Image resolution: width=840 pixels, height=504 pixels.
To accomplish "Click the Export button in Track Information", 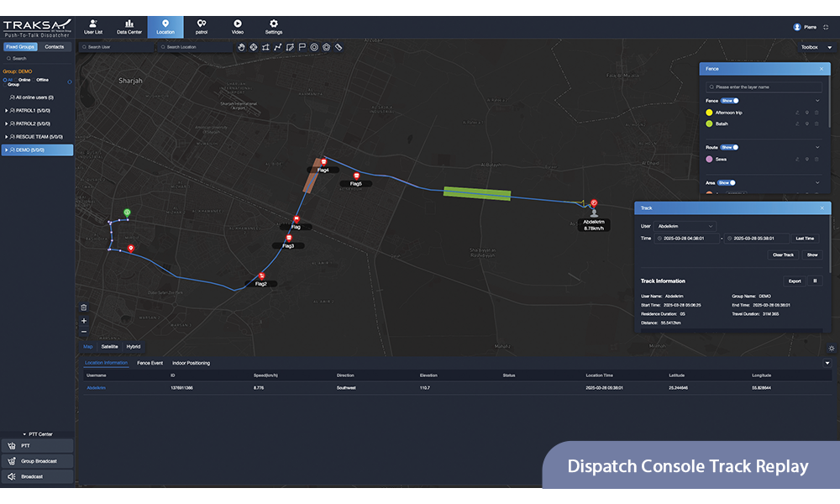I will [x=794, y=281].
